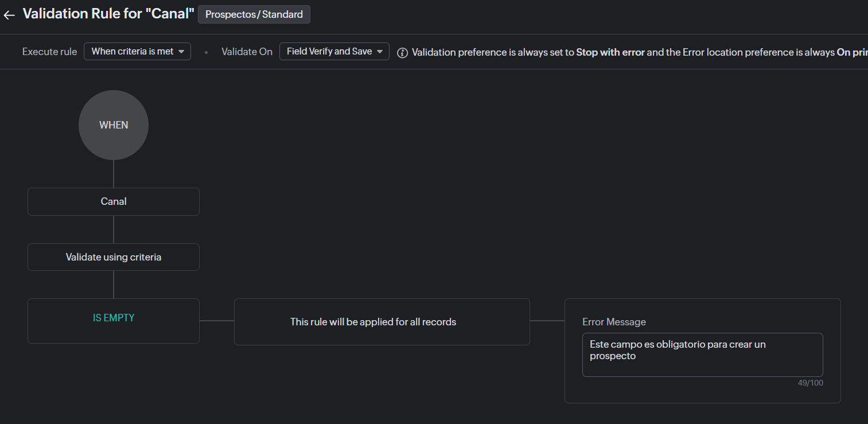Click the caret arrow in Validate On dropdown
This screenshot has height=424, width=868.
click(x=380, y=52)
